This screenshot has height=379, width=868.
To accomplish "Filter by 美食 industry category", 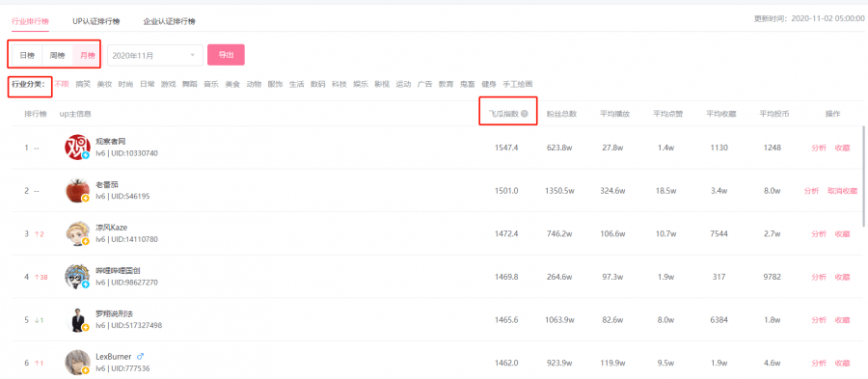I will click(232, 84).
